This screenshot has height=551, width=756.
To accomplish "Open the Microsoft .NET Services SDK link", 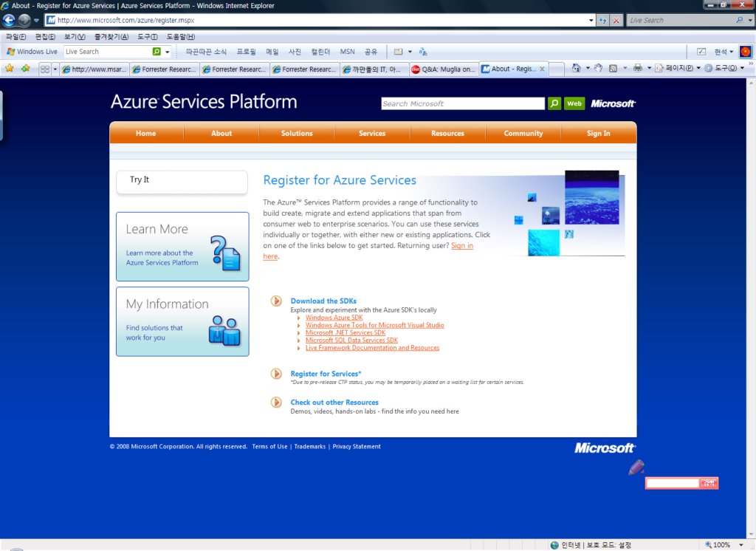I will pyautogui.click(x=346, y=332).
